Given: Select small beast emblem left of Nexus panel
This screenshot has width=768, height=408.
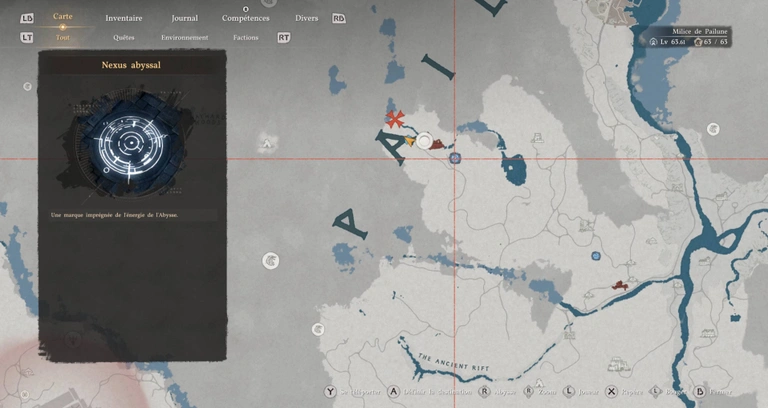Looking at the screenshot, I should point(27,87).
